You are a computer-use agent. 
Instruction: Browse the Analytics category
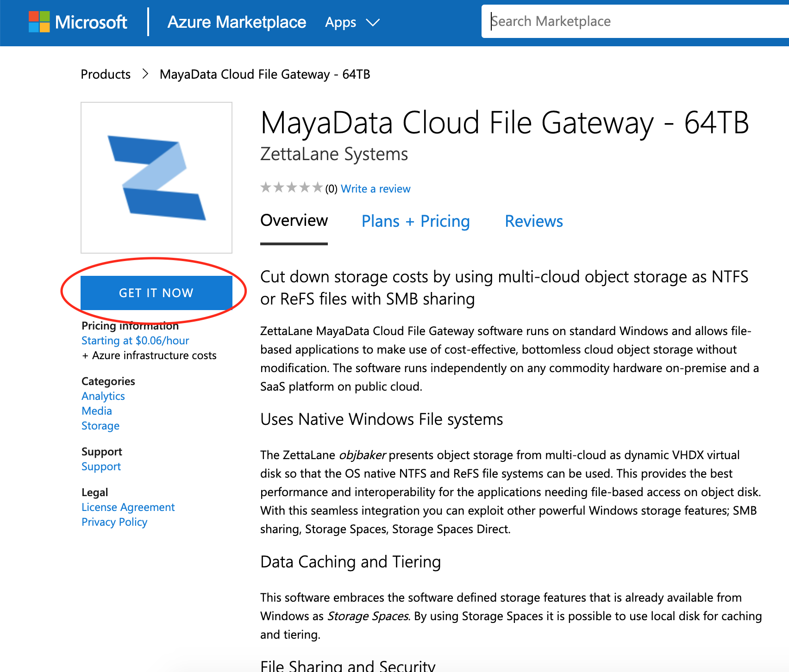(103, 396)
